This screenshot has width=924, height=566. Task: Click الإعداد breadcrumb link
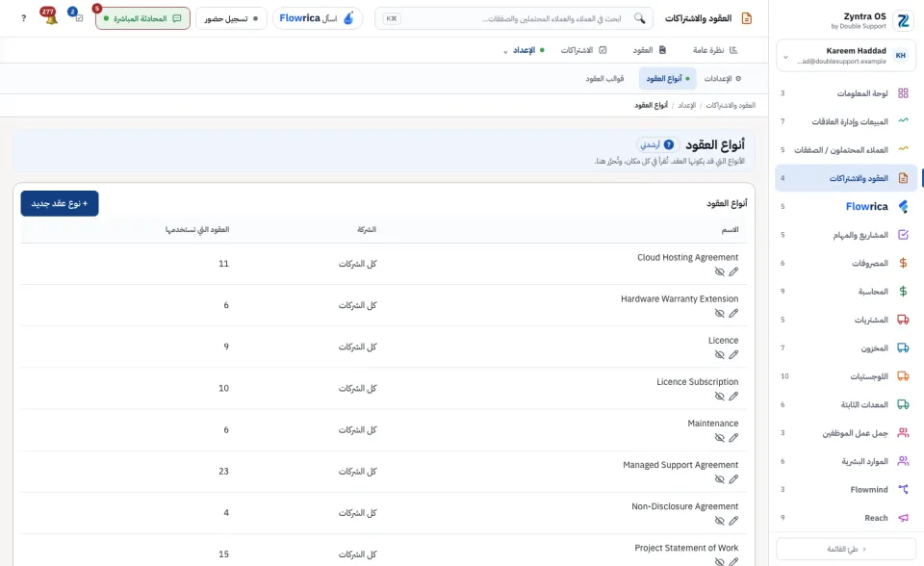(686, 105)
